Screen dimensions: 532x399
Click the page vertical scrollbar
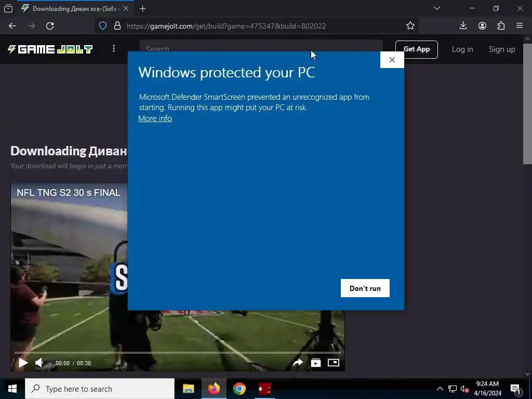click(527, 104)
